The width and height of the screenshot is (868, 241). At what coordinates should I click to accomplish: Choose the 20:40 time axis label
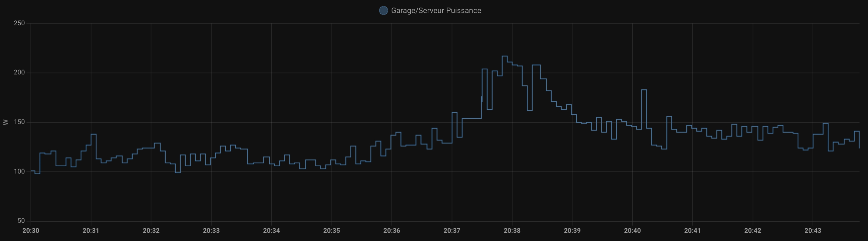(x=632, y=231)
